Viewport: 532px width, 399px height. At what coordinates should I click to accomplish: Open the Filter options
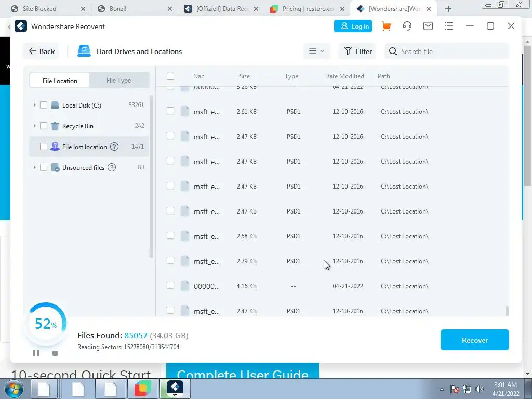coord(357,51)
